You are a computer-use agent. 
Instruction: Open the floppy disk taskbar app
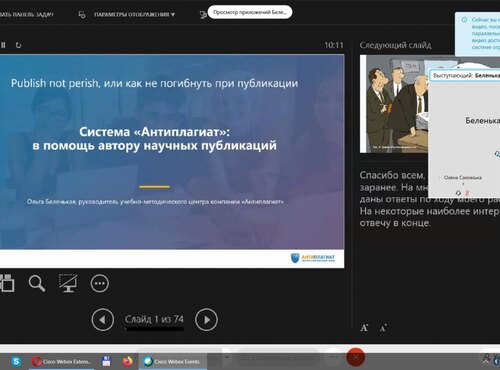(106, 361)
